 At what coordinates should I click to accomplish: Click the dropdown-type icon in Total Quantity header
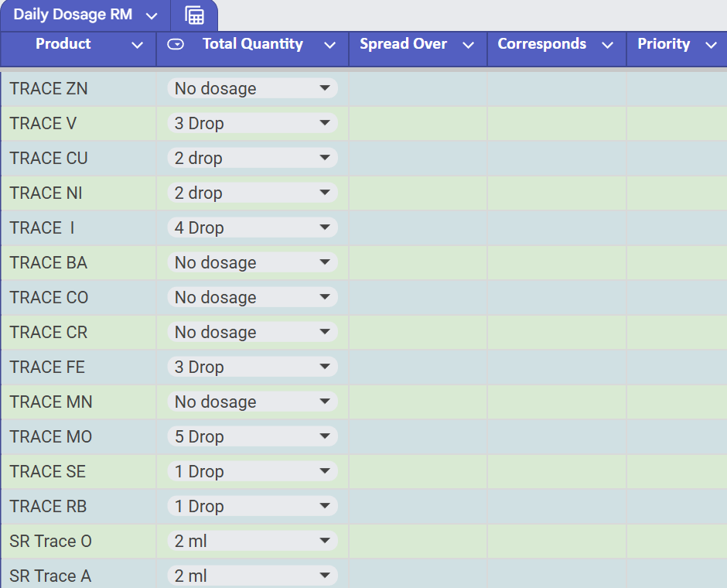176,45
